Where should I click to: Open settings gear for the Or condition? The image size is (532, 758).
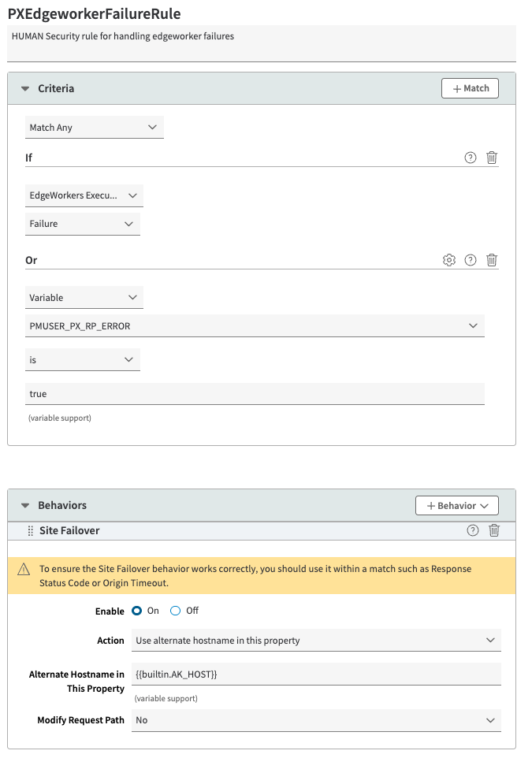449,260
